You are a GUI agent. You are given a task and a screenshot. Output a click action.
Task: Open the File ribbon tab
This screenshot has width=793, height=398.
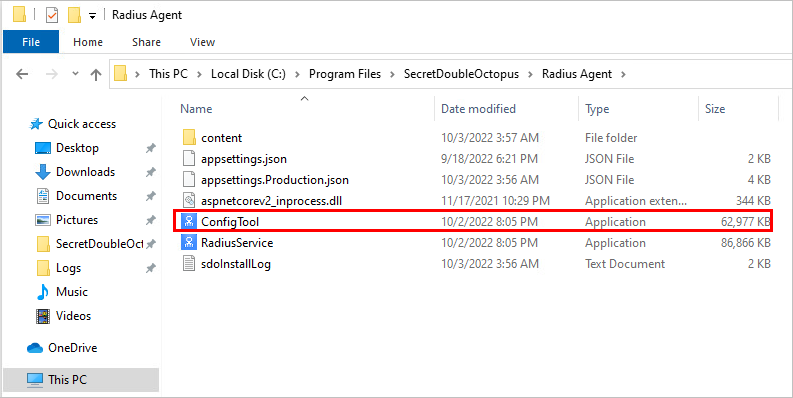tap(31, 42)
